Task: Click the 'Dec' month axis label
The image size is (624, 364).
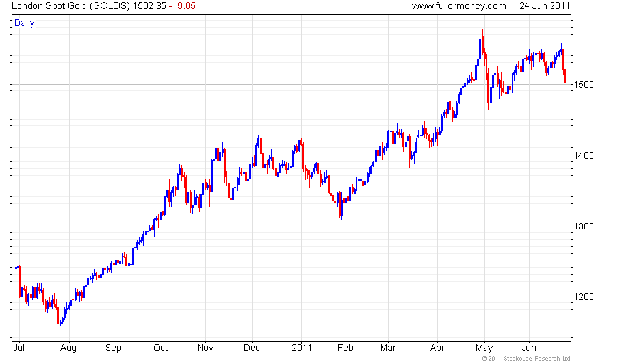Action: point(252,348)
